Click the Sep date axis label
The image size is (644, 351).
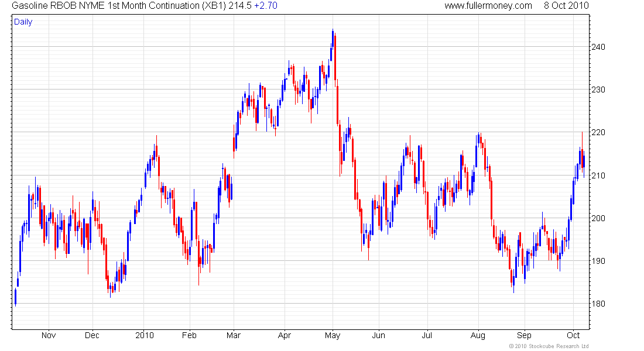click(x=523, y=335)
